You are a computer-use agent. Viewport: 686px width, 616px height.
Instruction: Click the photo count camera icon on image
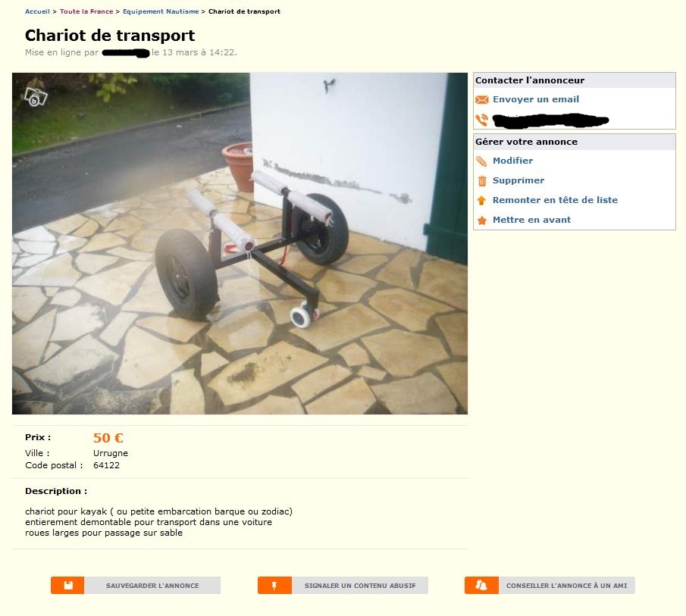coord(36,97)
